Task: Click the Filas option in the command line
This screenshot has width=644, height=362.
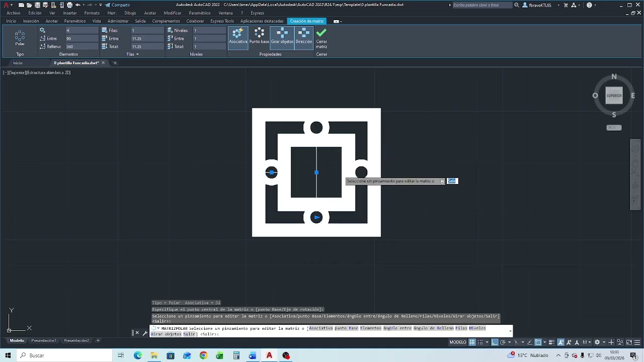Action: [461, 328]
